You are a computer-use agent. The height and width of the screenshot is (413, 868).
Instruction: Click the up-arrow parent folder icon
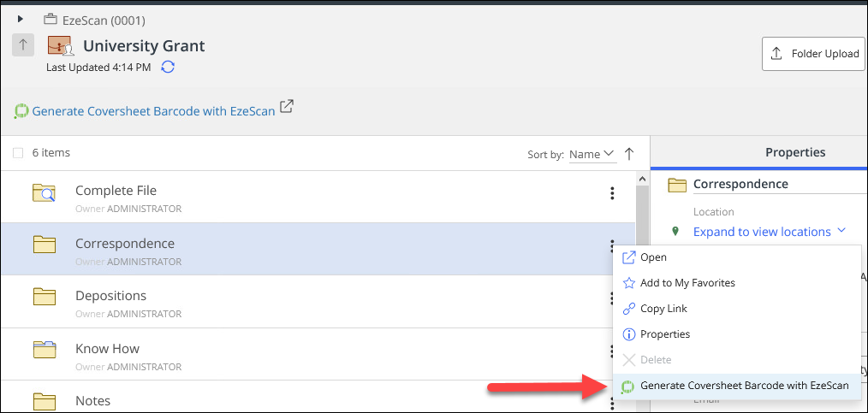tap(23, 45)
